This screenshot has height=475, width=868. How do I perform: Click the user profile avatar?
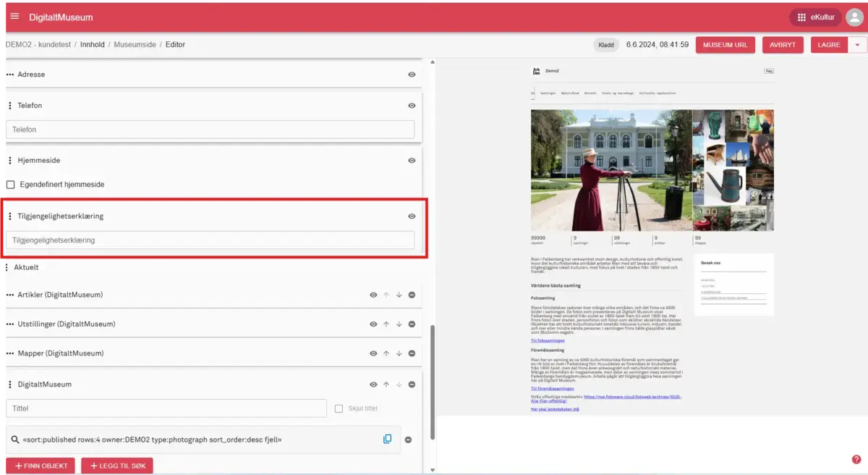pyautogui.click(x=854, y=17)
